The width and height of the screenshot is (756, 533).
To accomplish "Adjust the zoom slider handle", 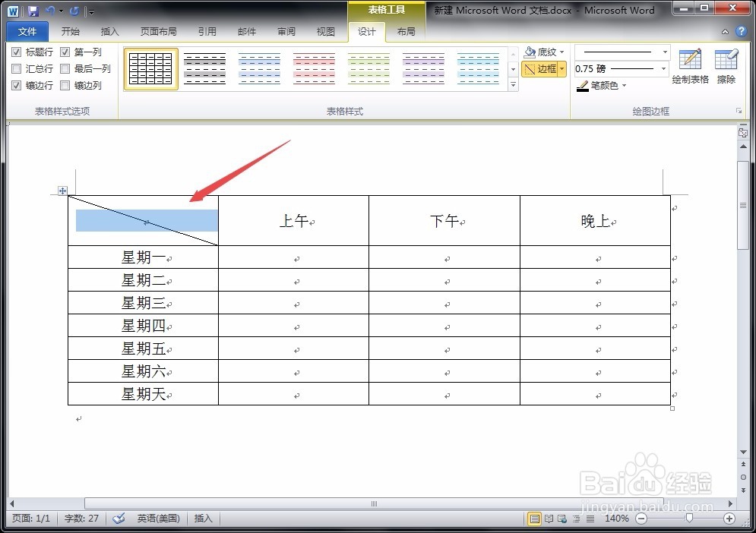I will [x=689, y=519].
